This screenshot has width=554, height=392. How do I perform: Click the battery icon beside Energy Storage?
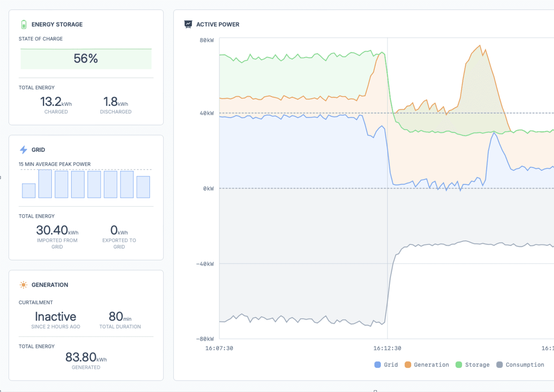click(24, 24)
